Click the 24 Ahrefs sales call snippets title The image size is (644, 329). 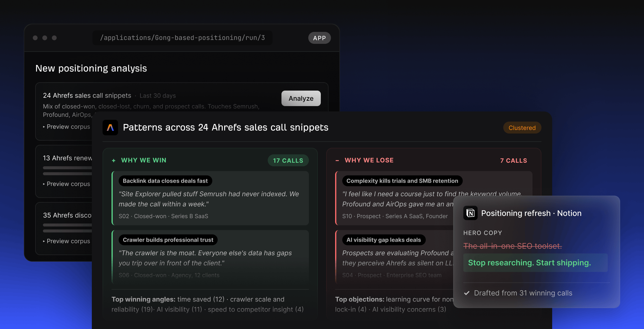(x=87, y=95)
